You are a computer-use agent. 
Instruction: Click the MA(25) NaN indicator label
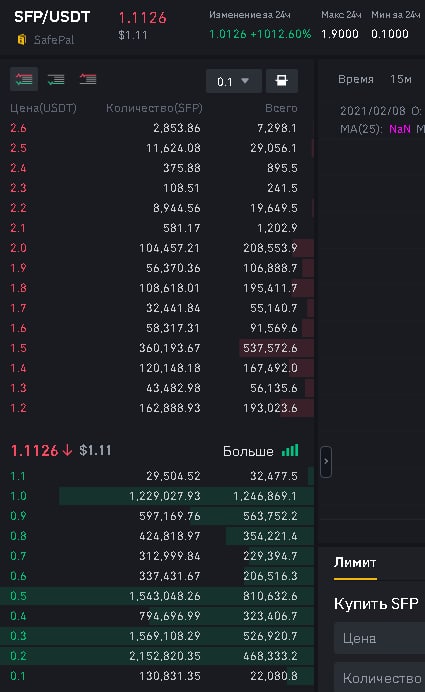tap(375, 129)
